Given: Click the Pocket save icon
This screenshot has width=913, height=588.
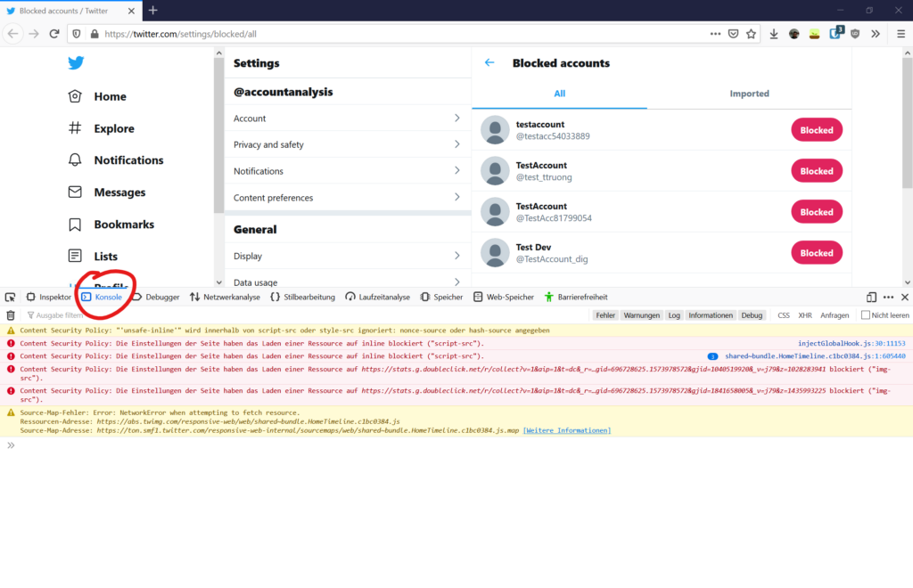Looking at the screenshot, I should [733, 34].
